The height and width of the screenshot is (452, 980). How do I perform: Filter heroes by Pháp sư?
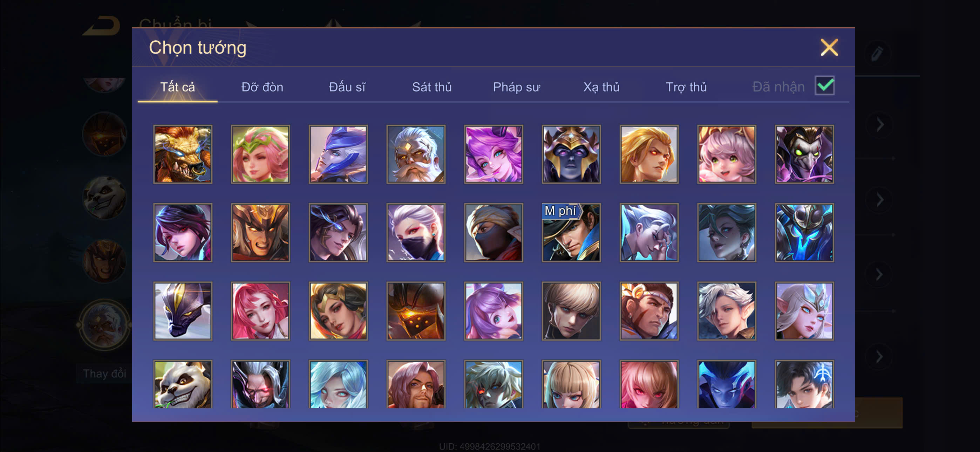(516, 87)
